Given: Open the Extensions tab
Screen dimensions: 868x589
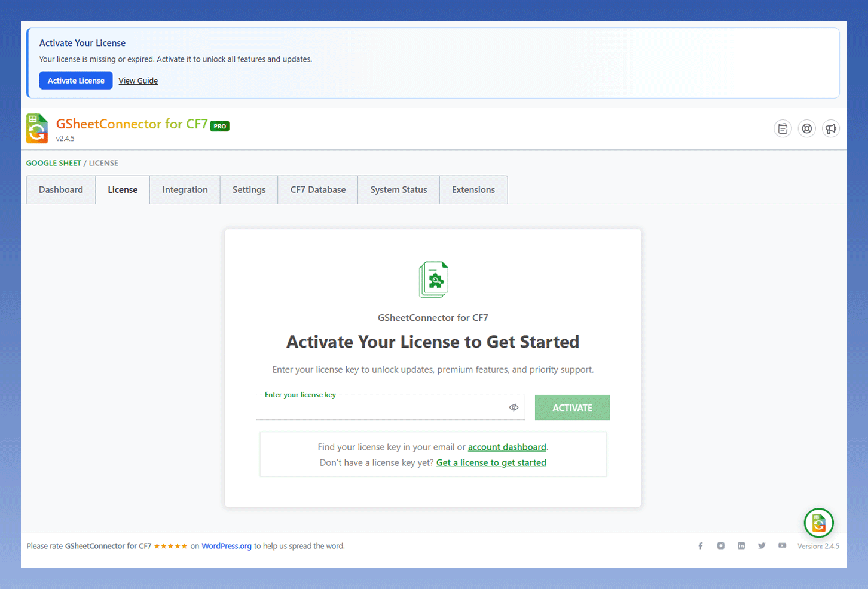Looking at the screenshot, I should (473, 190).
